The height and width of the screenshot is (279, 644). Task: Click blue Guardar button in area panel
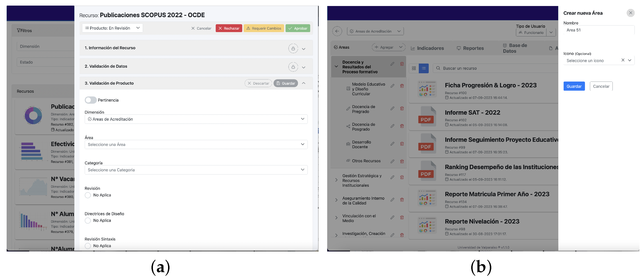click(574, 86)
